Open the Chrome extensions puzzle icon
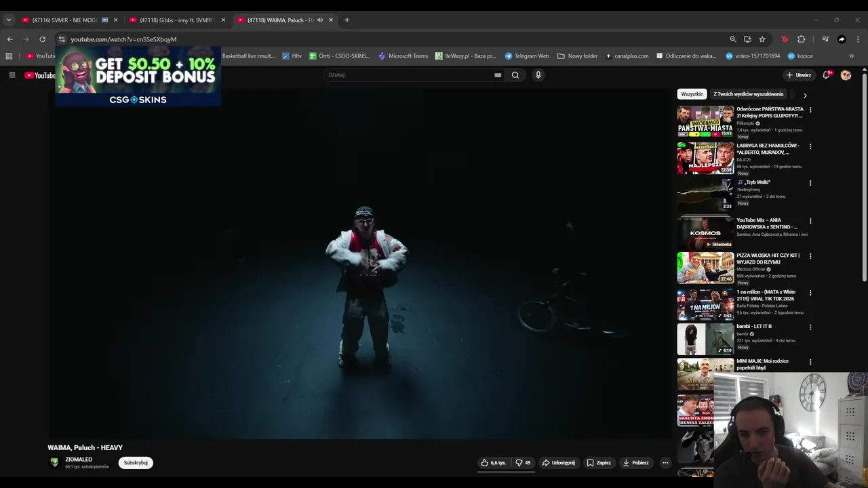Image resolution: width=868 pixels, height=488 pixels. [801, 39]
